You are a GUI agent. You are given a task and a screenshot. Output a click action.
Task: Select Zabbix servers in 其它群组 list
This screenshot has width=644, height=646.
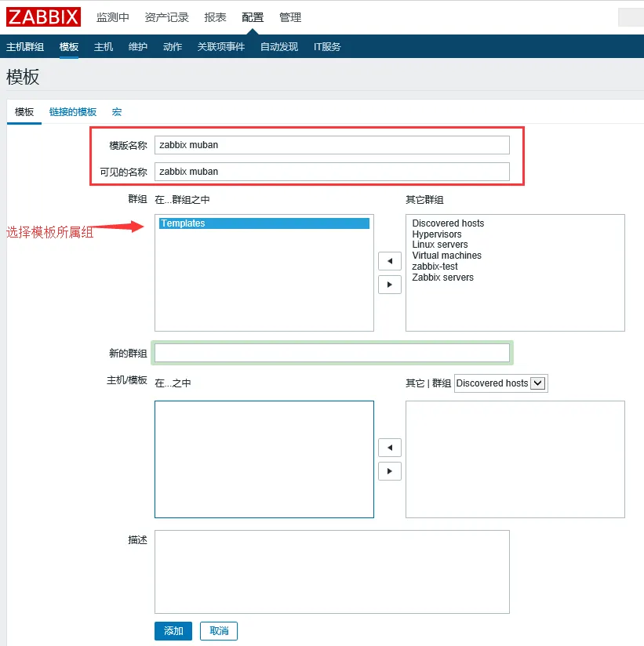coord(443,278)
